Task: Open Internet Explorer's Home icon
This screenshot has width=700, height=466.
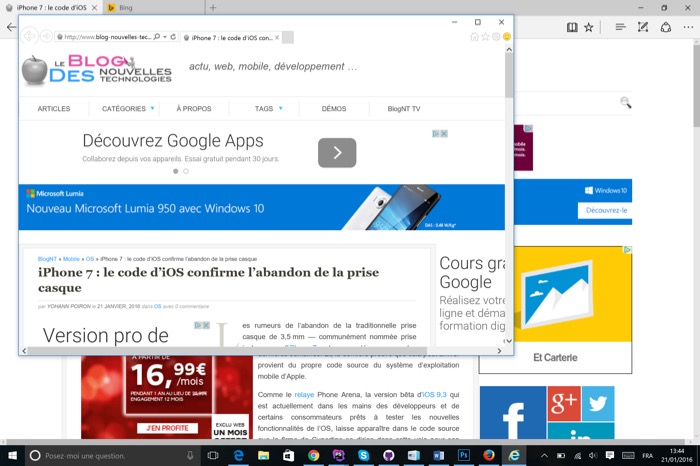Action: tap(475, 37)
